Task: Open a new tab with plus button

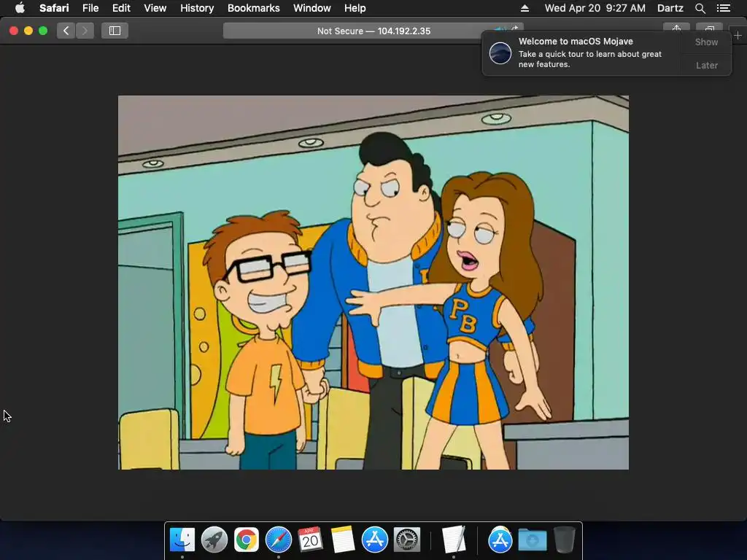Action: click(738, 35)
